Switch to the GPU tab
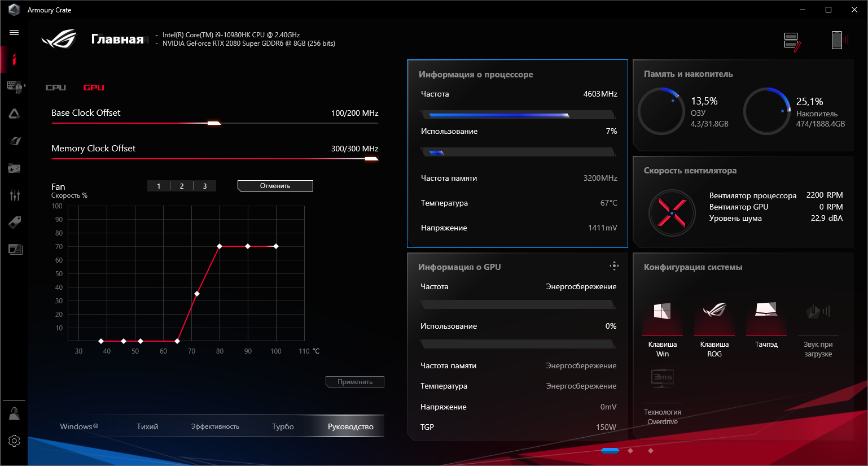The image size is (868, 466). point(94,88)
